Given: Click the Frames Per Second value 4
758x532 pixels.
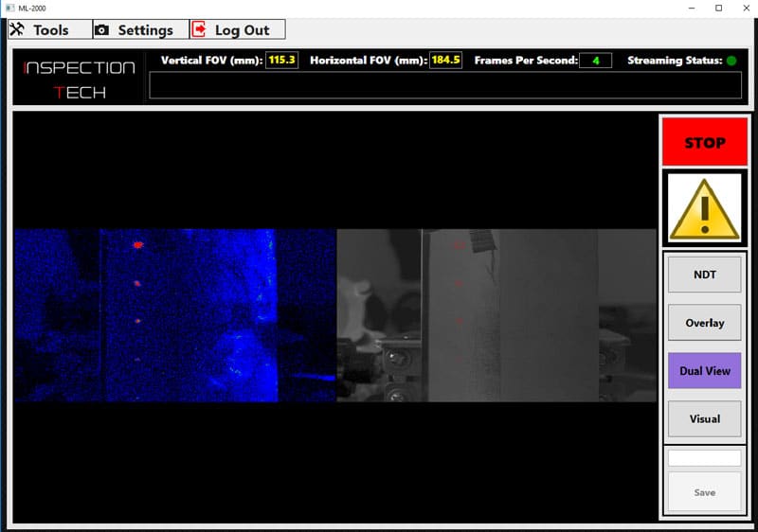Looking at the screenshot, I should click(x=596, y=61).
